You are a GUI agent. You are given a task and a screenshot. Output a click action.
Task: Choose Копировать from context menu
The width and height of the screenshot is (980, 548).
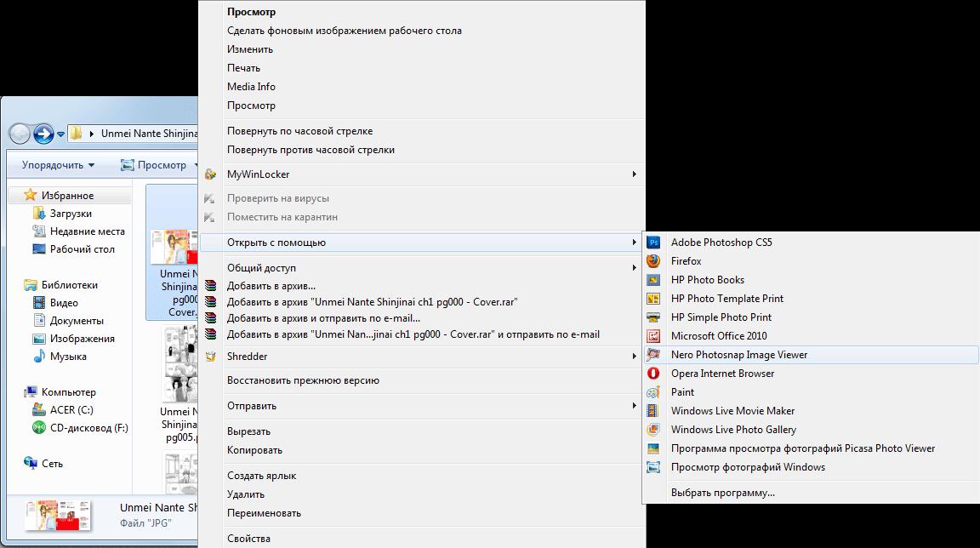[x=422, y=450]
